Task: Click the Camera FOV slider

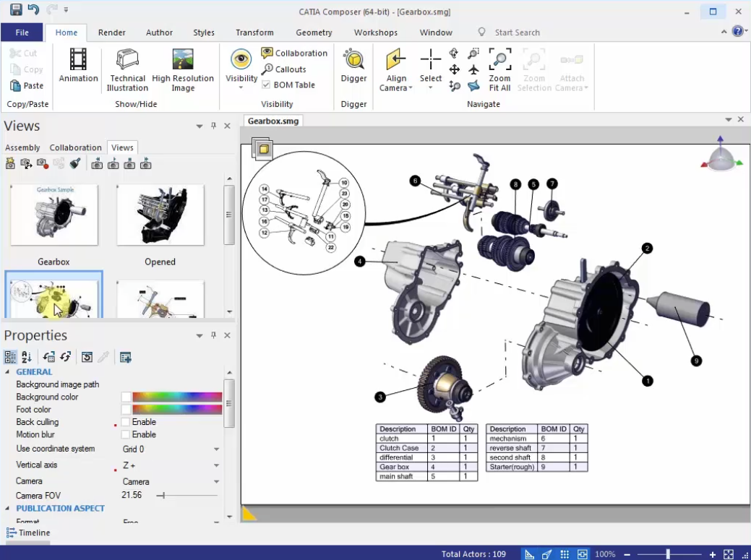Action: (x=188, y=496)
